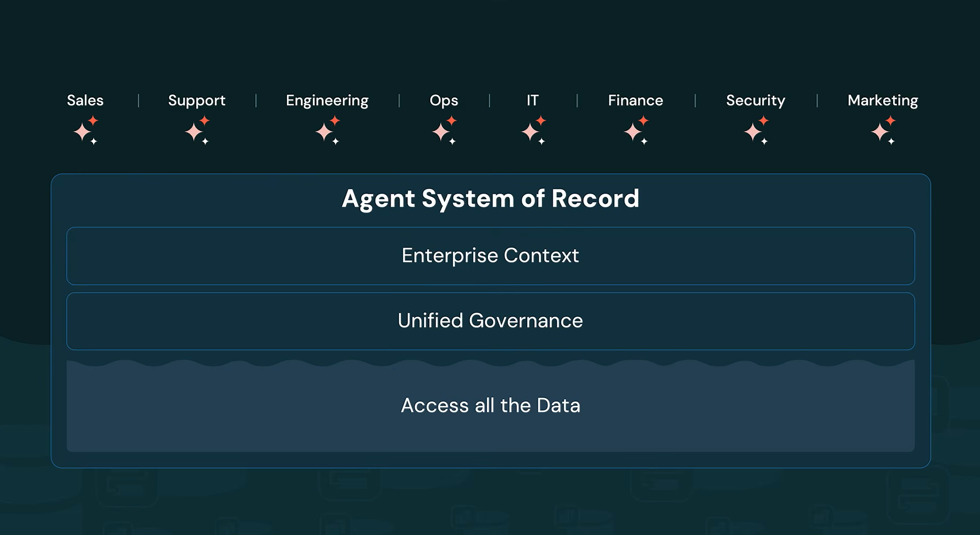Select the Security label
This screenshot has height=535, width=980.
(x=755, y=101)
